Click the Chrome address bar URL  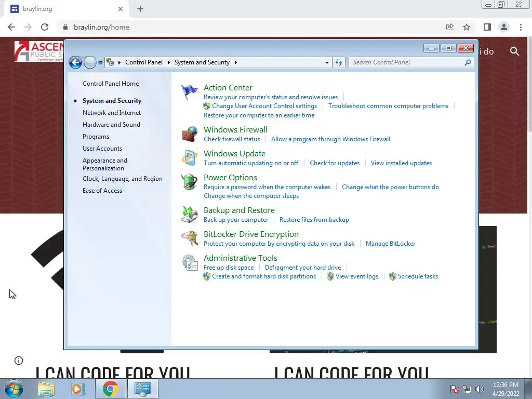pos(101,27)
